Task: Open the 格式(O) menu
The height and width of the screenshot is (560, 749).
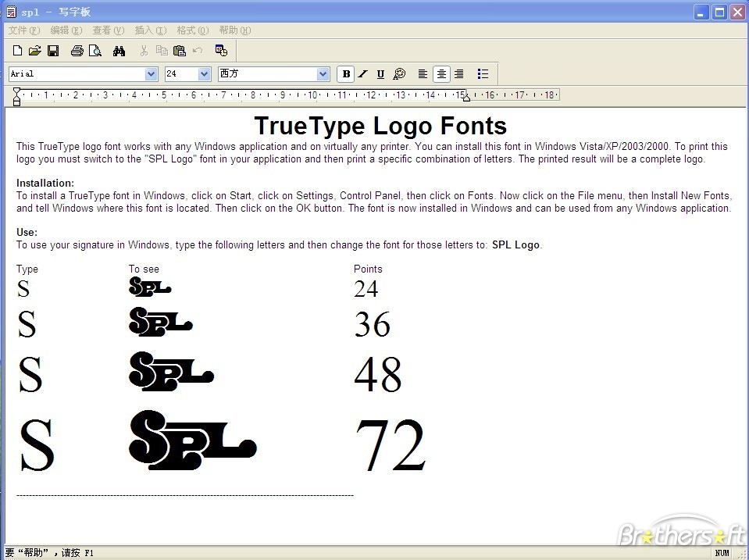Action: point(192,30)
